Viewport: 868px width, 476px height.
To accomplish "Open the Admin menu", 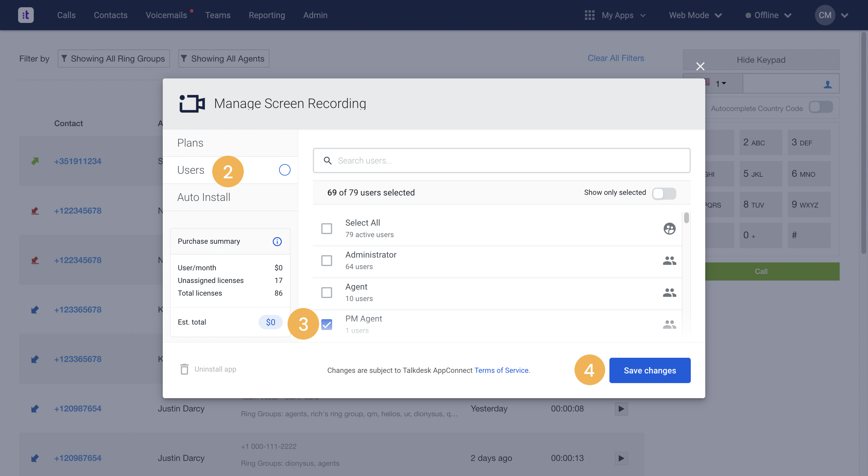I will pos(315,15).
